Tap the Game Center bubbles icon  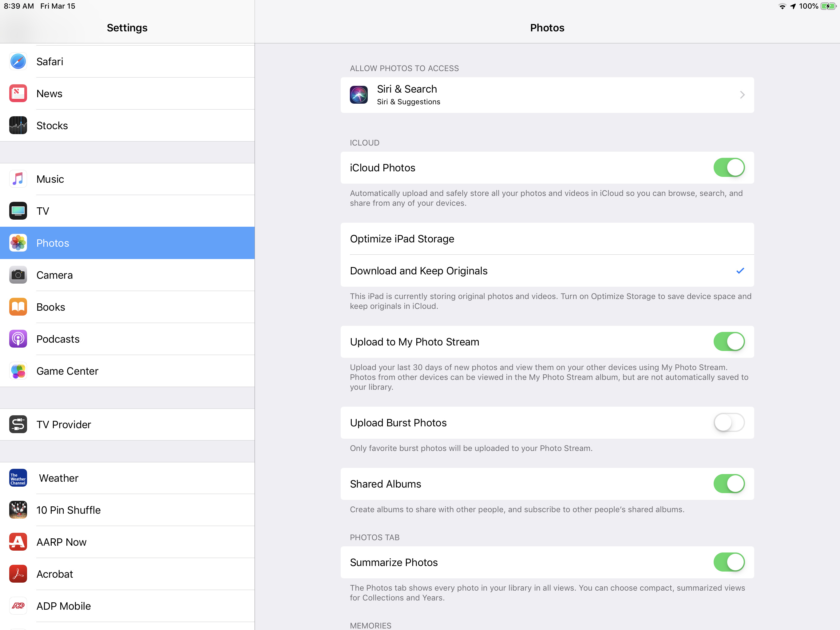click(18, 371)
